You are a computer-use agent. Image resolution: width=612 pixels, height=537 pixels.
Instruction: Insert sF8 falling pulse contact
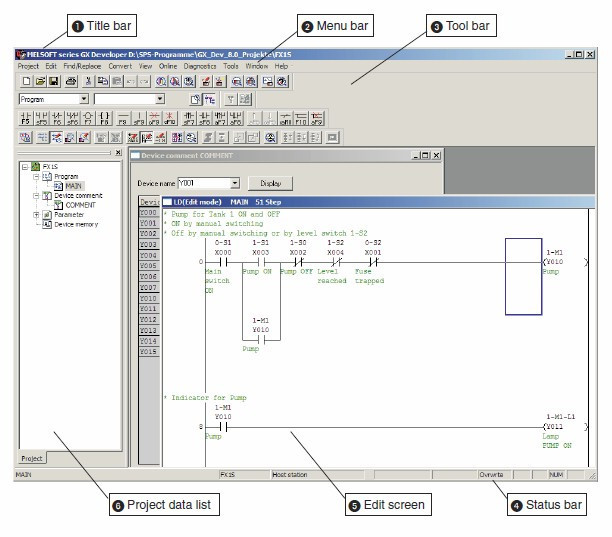pos(205,118)
